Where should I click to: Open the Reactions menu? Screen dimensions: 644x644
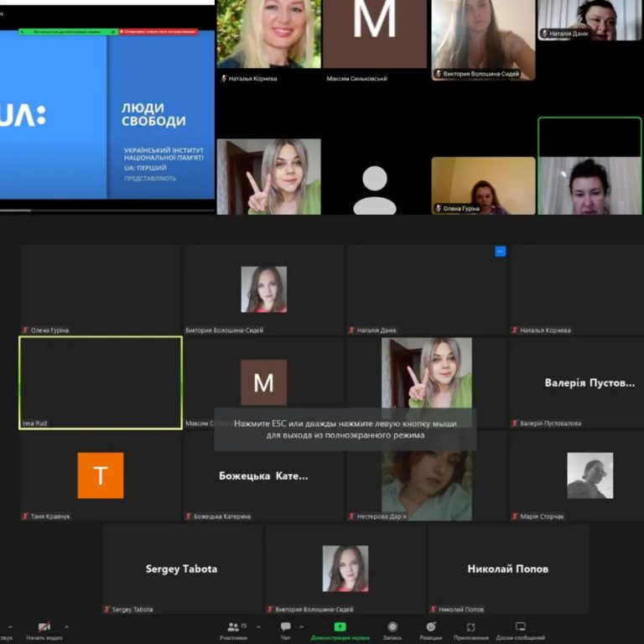point(431,627)
